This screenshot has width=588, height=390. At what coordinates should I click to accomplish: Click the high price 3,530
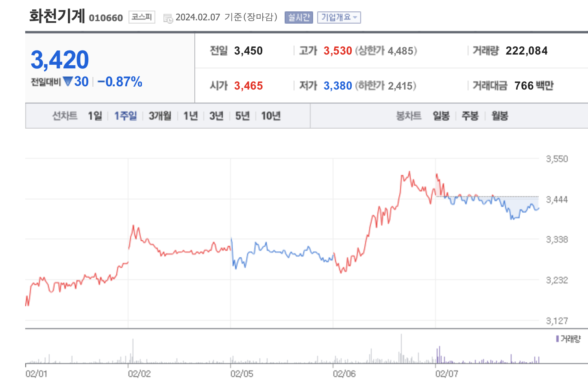(338, 51)
